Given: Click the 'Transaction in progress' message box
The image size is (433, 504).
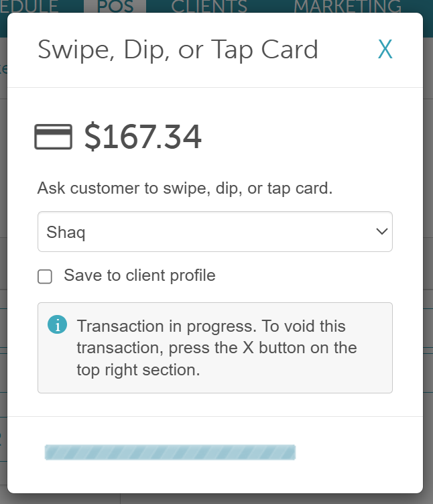Looking at the screenshot, I should [x=215, y=348].
